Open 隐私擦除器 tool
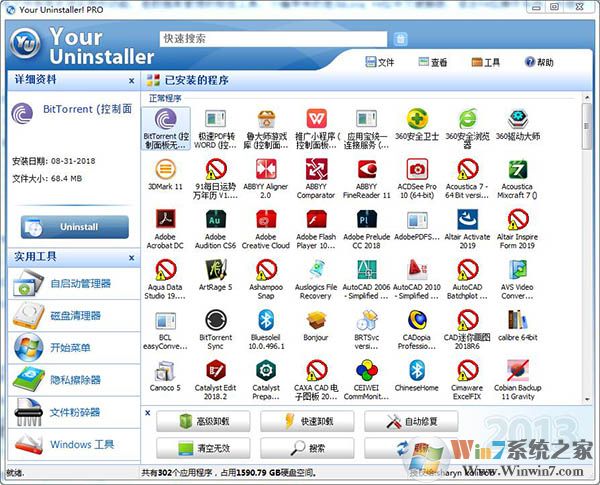The width and height of the screenshot is (600, 485). tap(74, 380)
